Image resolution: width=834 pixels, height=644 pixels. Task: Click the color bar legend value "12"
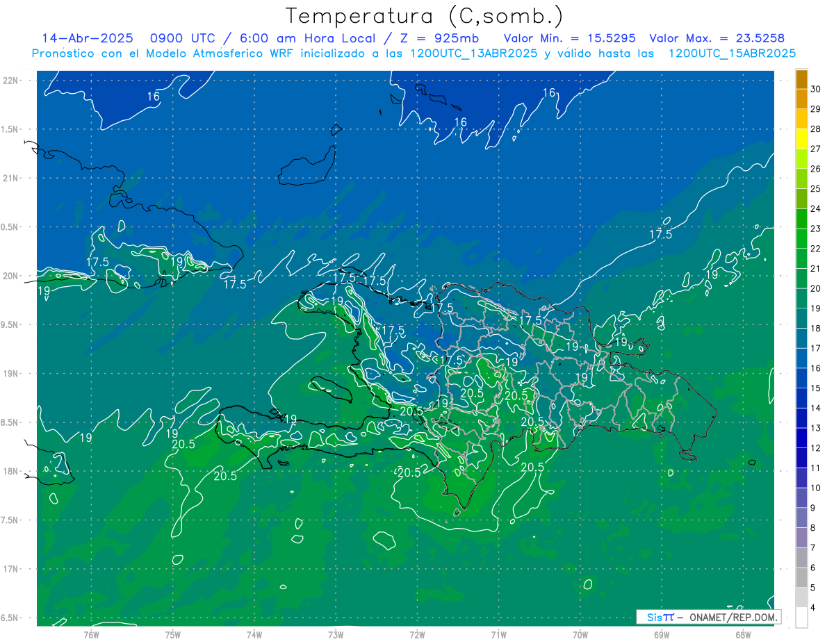(816, 448)
